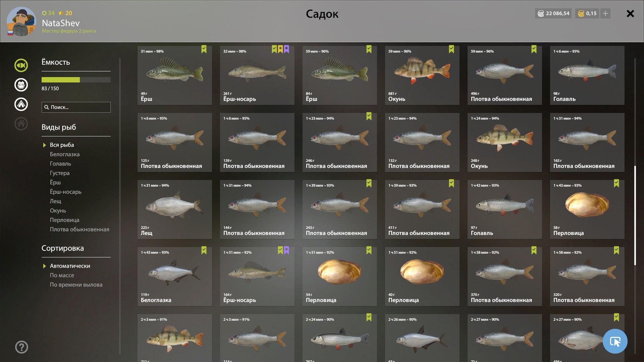Sort catch По времени вылова
Image resolution: width=644 pixels, height=362 pixels.
click(76, 285)
